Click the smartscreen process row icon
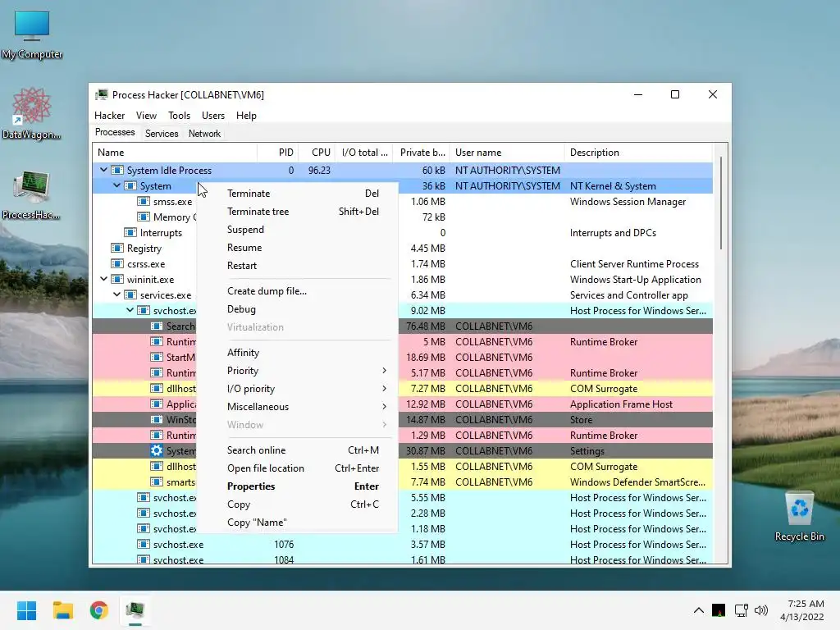 [x=157, y=482]
